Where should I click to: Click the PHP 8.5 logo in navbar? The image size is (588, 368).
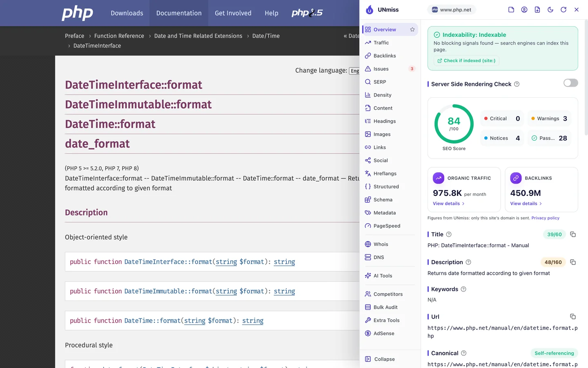[307, 13]
